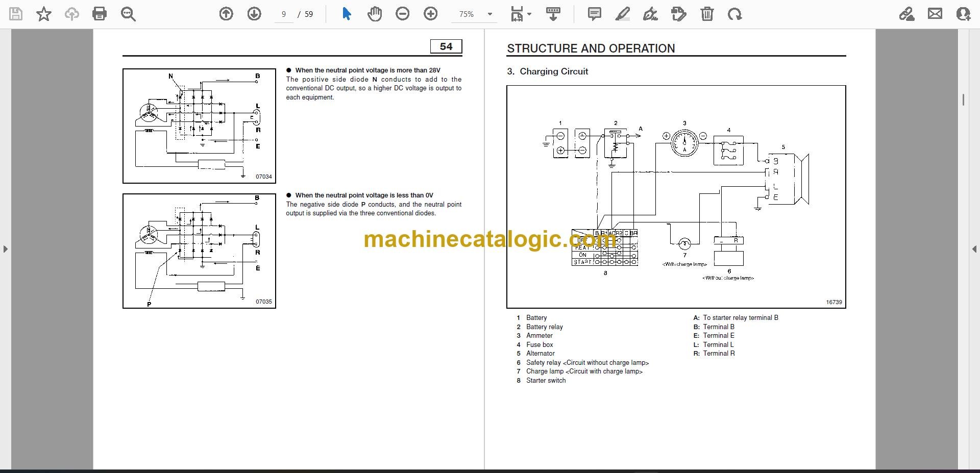Viewport: 980px width, 473px height.
Task: Bookmark this file with the star icon
Action: click(44, 14)
